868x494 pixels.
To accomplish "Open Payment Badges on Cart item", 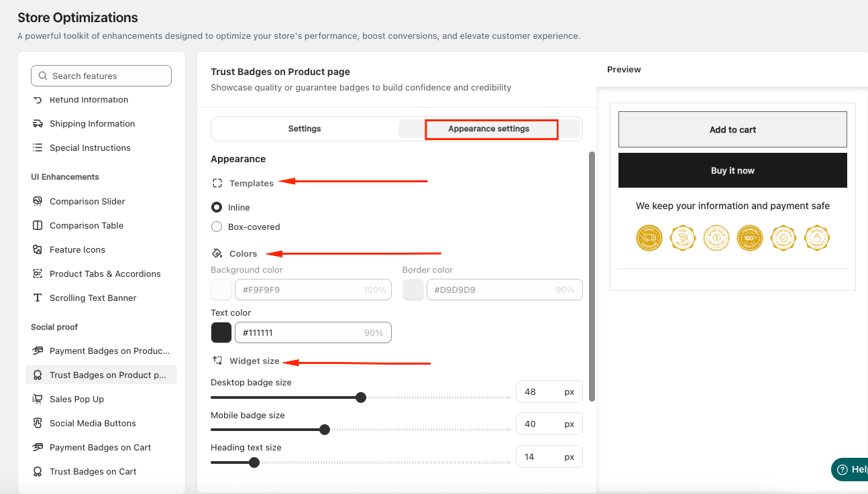I will tap(101, 447).
